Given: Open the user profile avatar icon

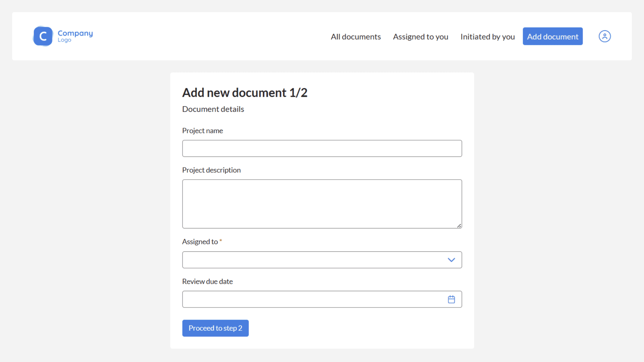Looking at the screenshot, I should pyautogui.click(x=604, y=36).
